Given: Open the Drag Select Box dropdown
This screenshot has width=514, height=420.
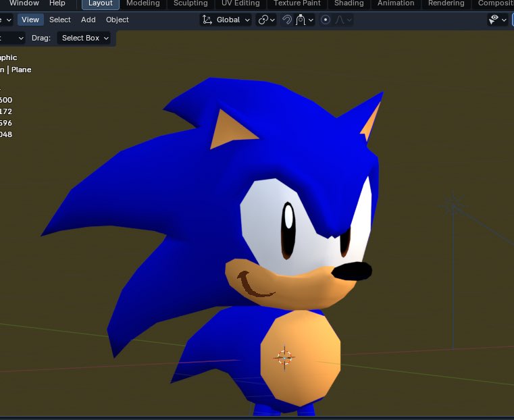Looking at the screenshot, I should [85, 38].
